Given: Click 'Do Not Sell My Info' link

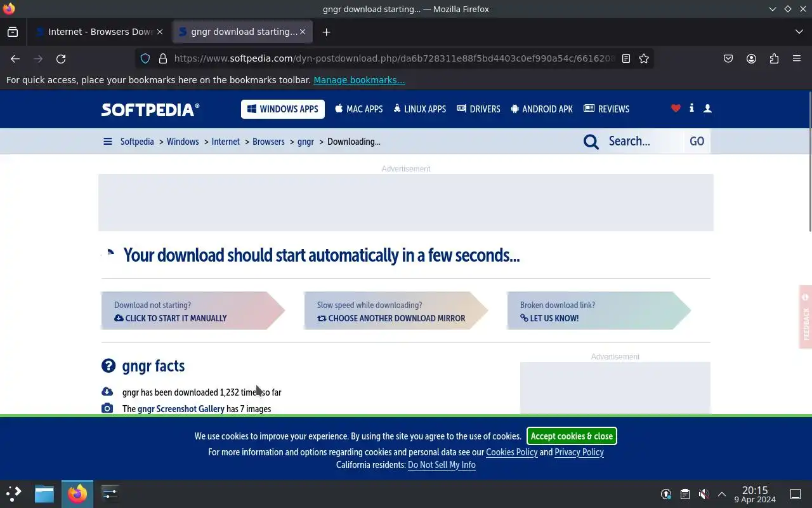Looking at the screenshot, I should tap(442, 465).
